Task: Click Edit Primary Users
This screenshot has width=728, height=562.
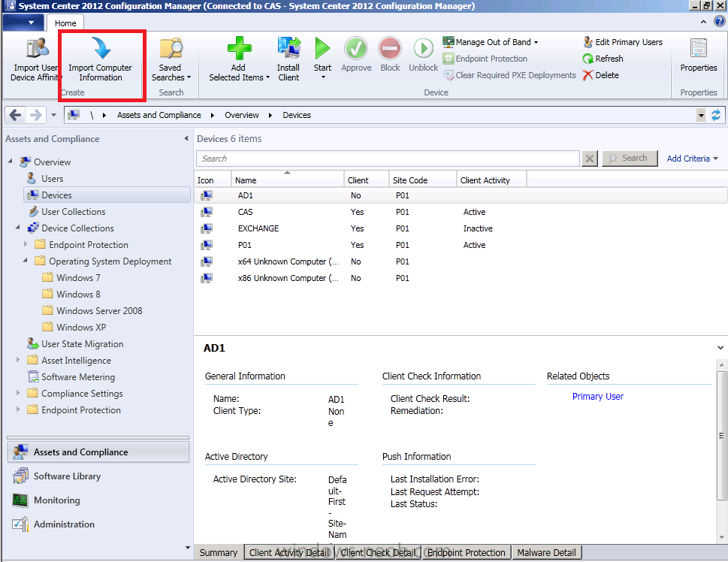Action: 623,42
